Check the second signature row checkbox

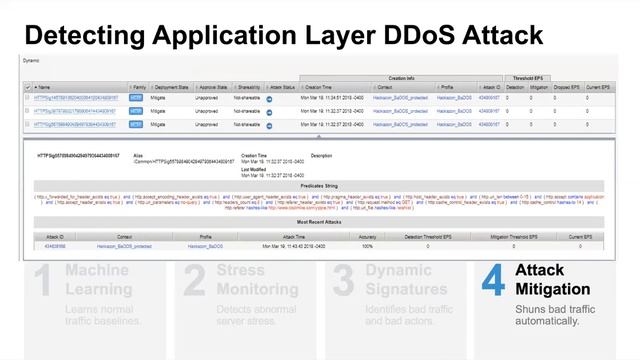pos(27,111)
